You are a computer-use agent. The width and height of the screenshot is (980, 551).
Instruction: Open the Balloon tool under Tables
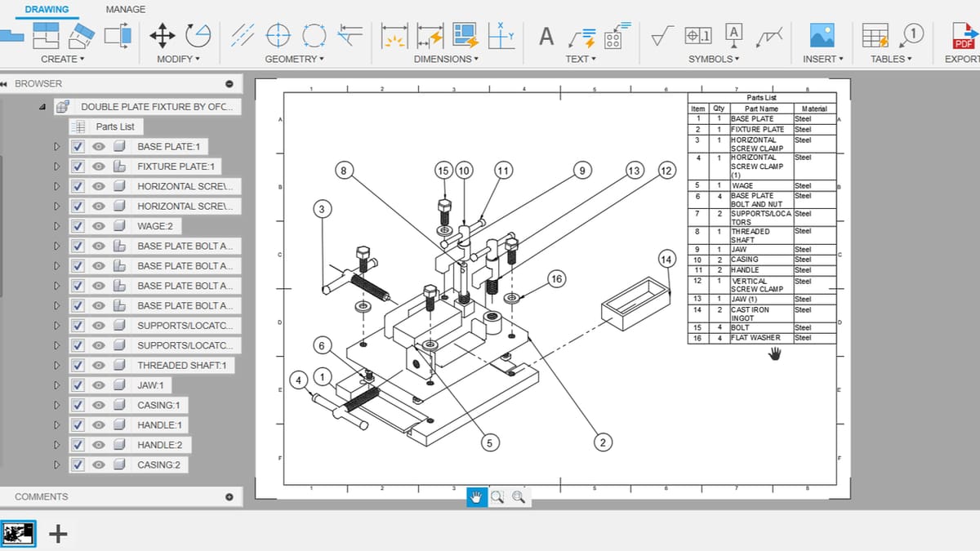pyautogui.click(x=912, y=35)
